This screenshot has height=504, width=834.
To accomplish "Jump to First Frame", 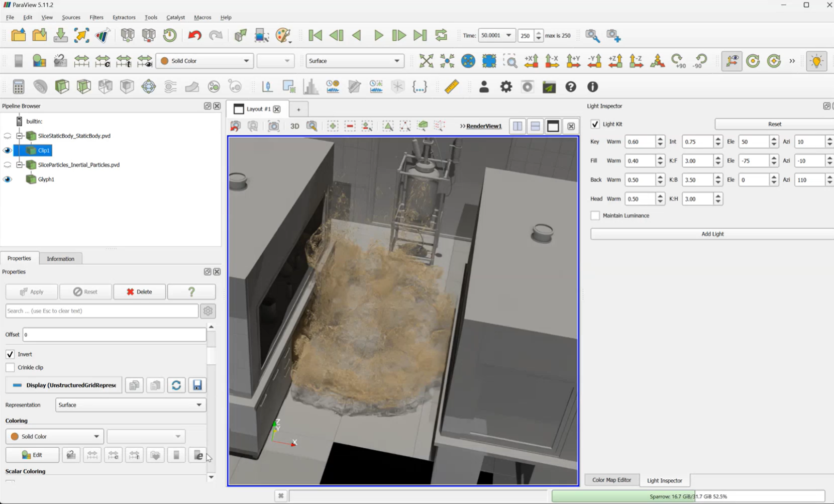I will 315,35.
